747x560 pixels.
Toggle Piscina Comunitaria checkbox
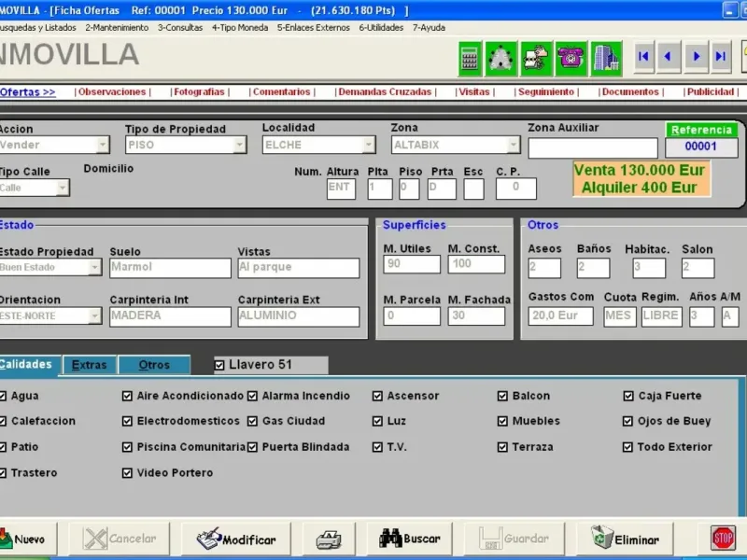(127, 447)
